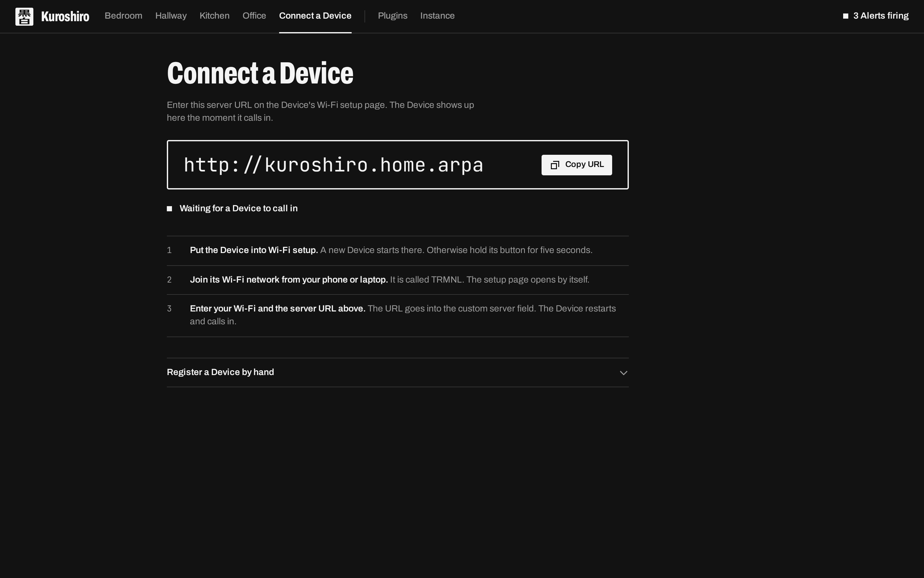Open the Instance page
The width and height of the screenshot is (924, 578).
coord(437,16)
